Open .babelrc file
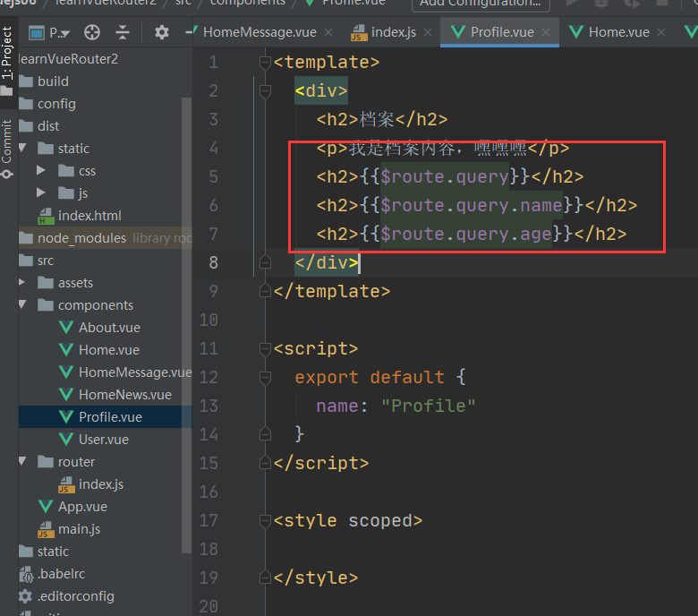This screenshot has height=616, width=698. point(62,574)
